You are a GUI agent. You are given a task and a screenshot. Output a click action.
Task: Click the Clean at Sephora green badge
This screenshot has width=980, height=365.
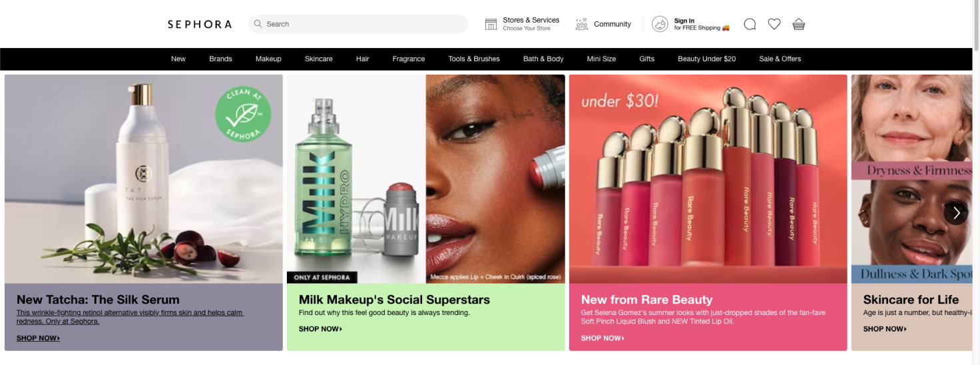[243, 115]
